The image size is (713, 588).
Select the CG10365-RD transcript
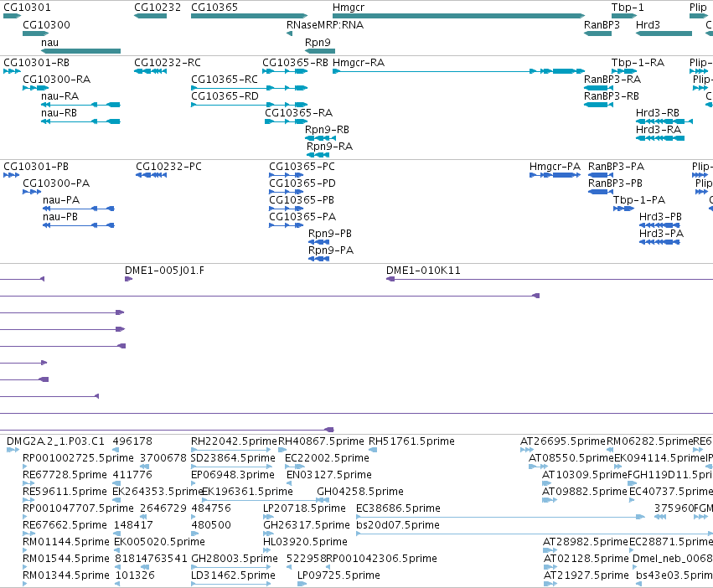coord(249,105)
